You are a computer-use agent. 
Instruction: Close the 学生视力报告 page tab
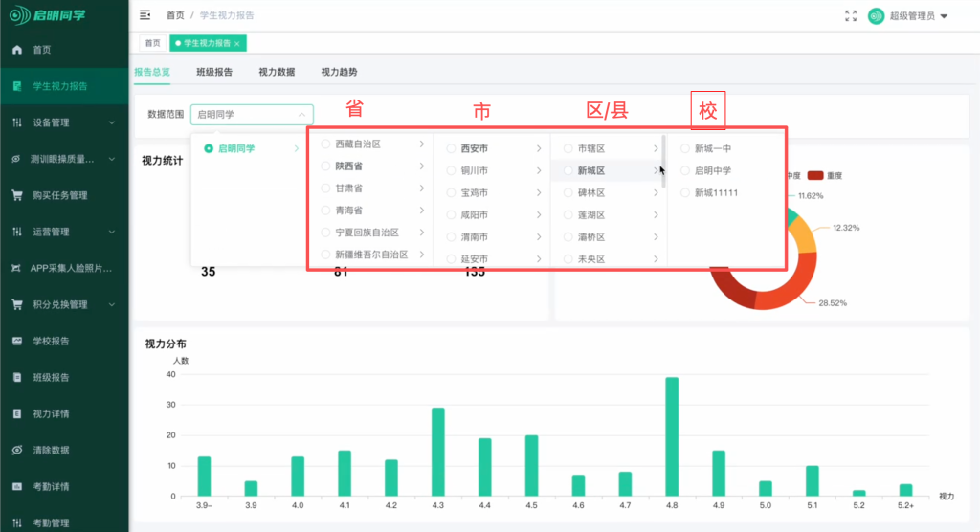237,43
